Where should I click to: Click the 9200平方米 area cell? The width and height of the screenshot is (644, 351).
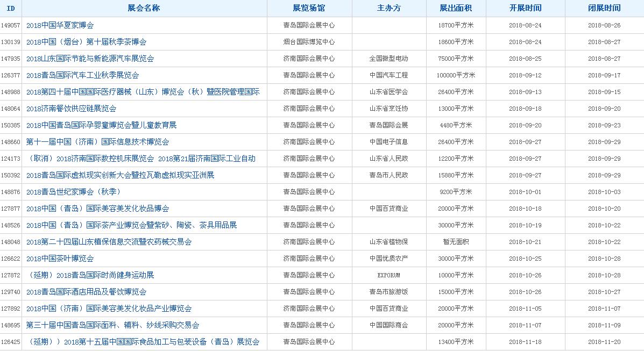click(x=456, y=192)
